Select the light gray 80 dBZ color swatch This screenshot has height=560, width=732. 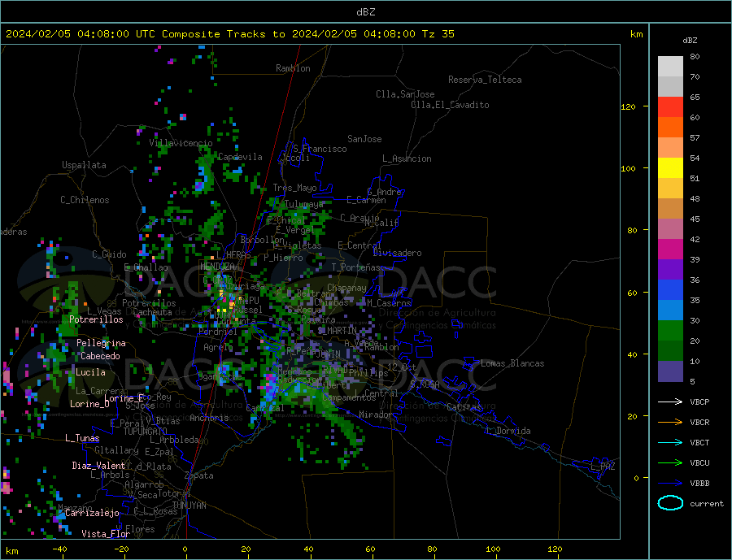[670, 67]
